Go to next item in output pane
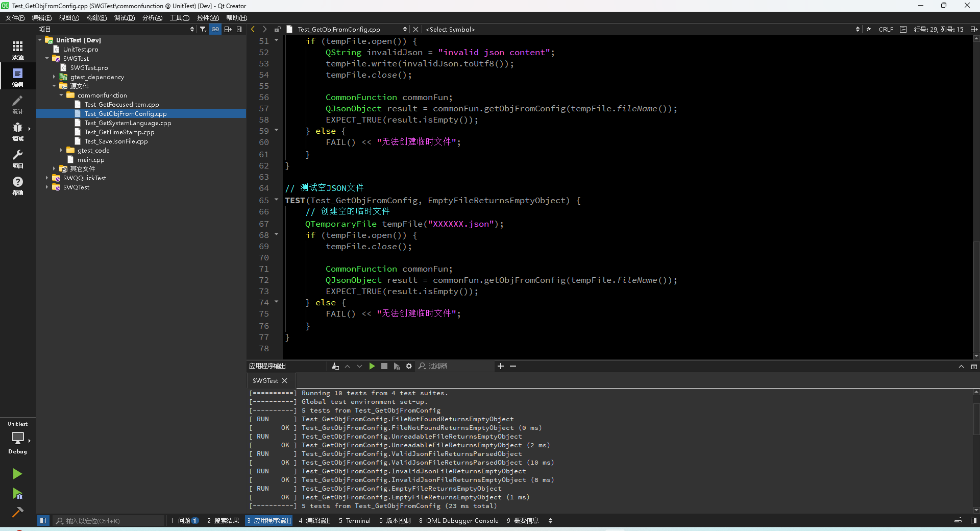This screenshot has width=980, height=531. pos(360,366)
